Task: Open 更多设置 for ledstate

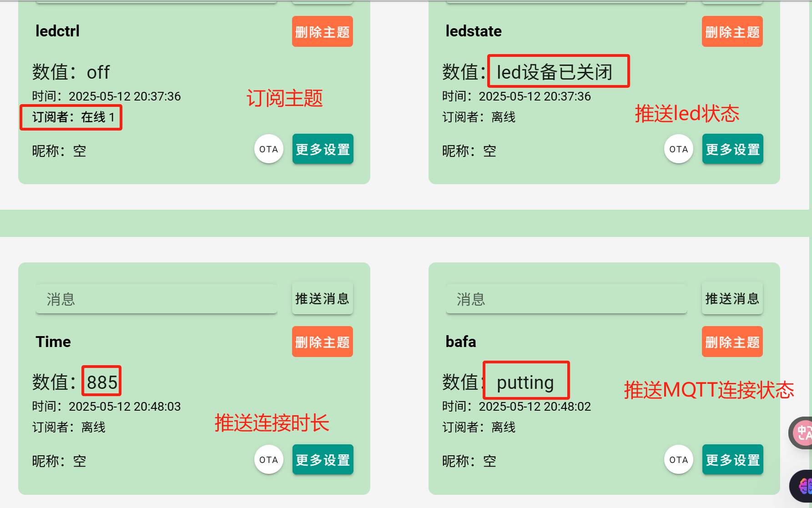Action: click(x=732, y=149)
